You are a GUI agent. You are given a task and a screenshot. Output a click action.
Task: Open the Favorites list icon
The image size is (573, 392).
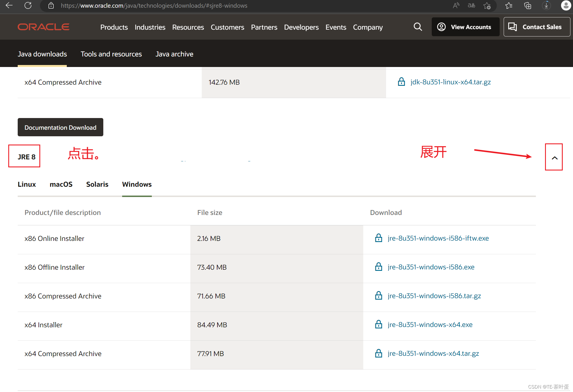coord(509,6)
